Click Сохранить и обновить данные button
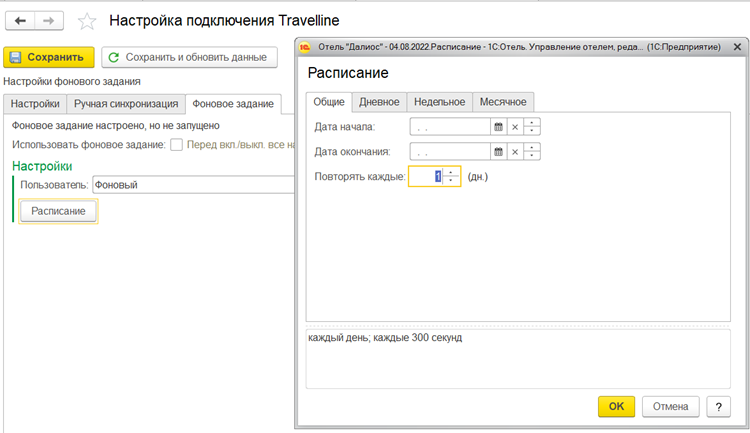Image resolution: width=750 pixels, height=433 pixels. pyautogui.click(x=189, y=57)
